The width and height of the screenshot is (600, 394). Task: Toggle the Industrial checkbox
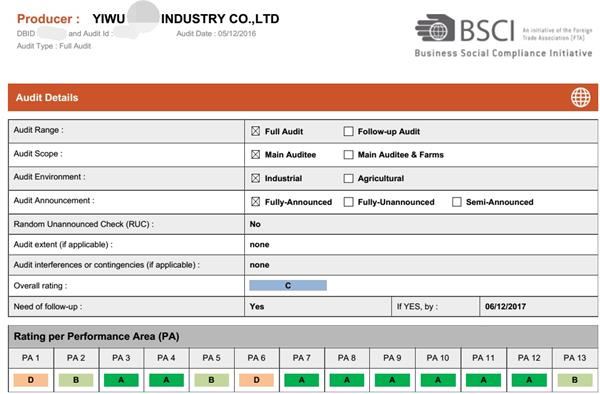pyautogui.click(x=256, y=178)
